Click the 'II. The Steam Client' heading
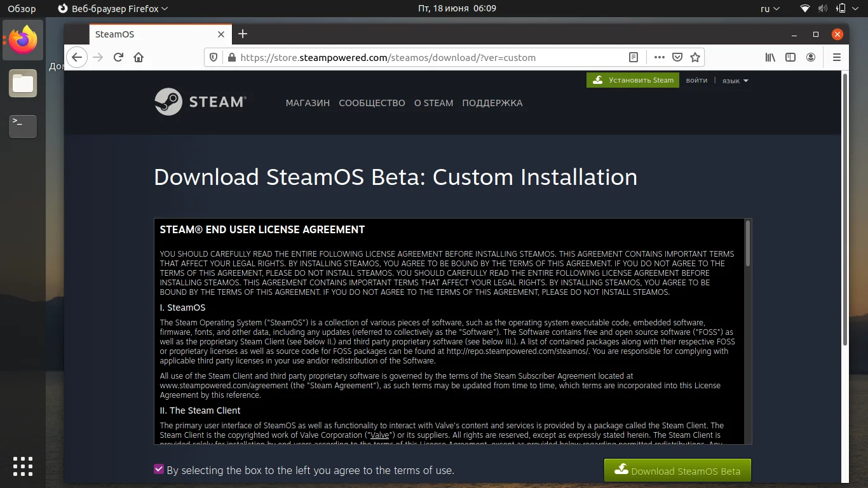This screenshot has width=868, height=488. pyautogui.click(x=200, y=410)
